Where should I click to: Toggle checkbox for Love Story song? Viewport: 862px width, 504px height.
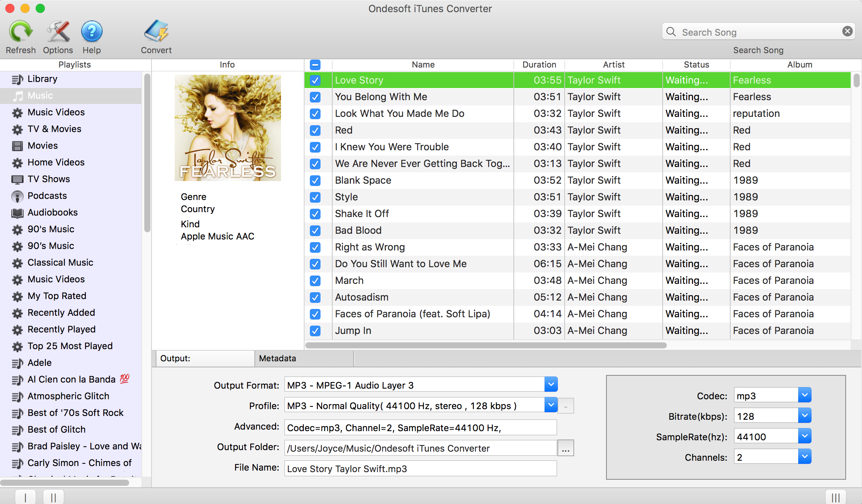coord(315,79)
